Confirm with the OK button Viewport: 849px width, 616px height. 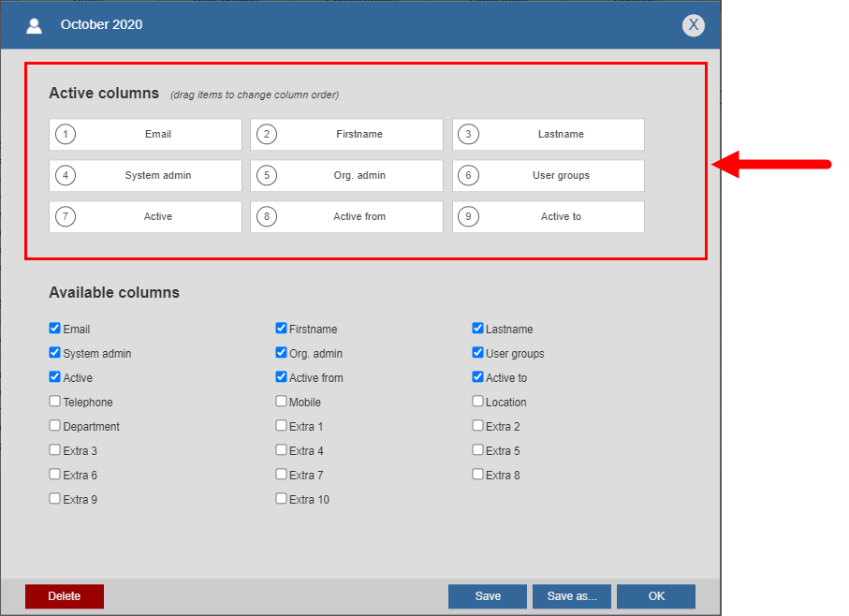(x=656, y=596)
